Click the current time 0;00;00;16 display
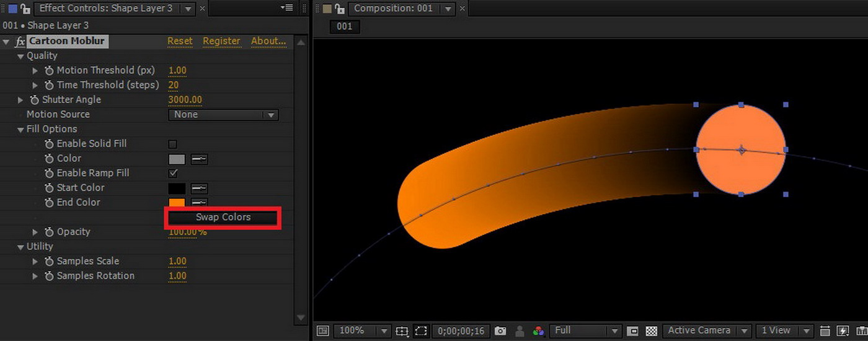 click(461, 331)
